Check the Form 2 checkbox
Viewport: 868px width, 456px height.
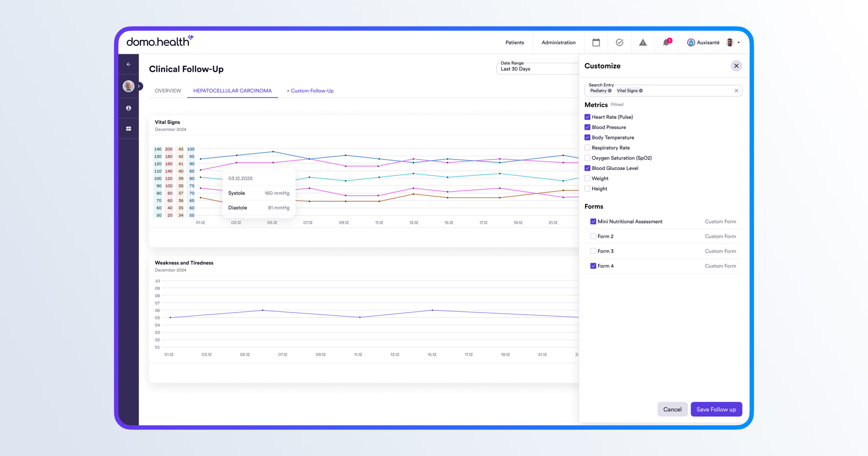593,236
